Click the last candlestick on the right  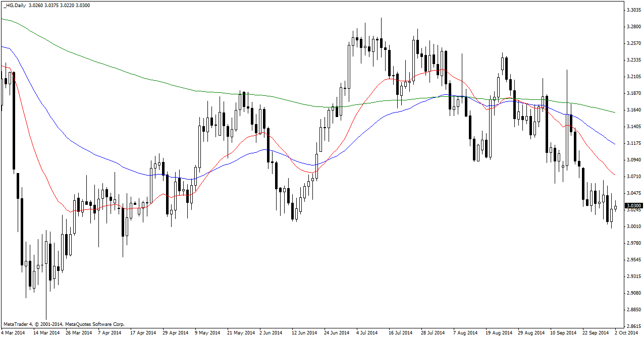coord(615,207)
